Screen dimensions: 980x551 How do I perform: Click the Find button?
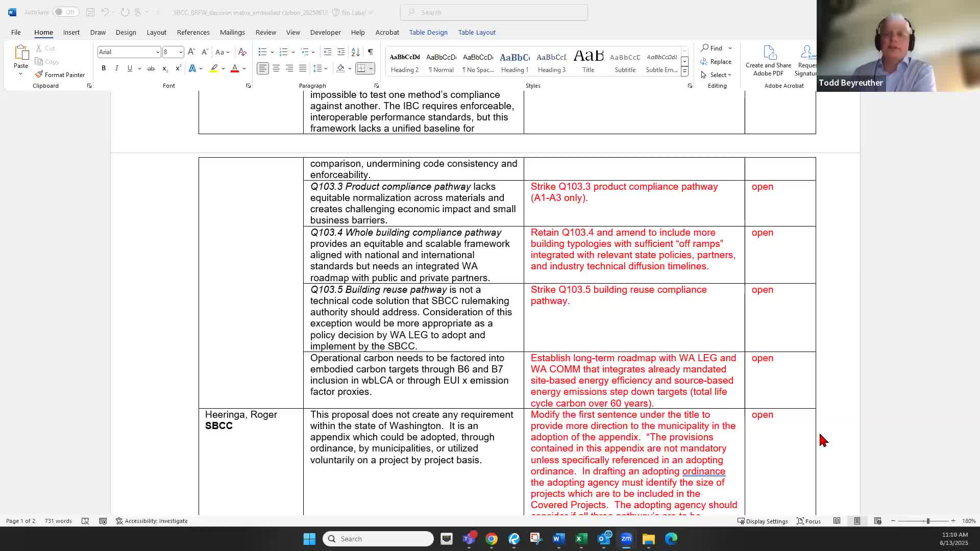coord(712,48)
